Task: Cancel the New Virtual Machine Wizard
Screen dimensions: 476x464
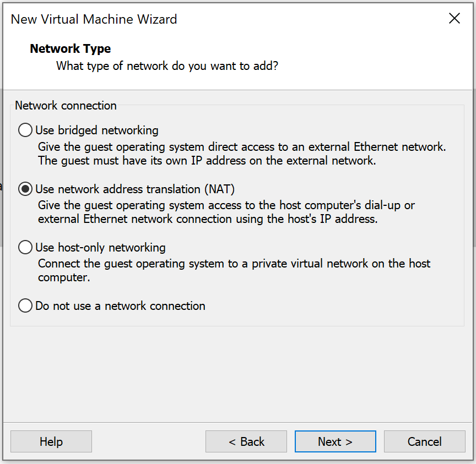Action: pos(424,441)
